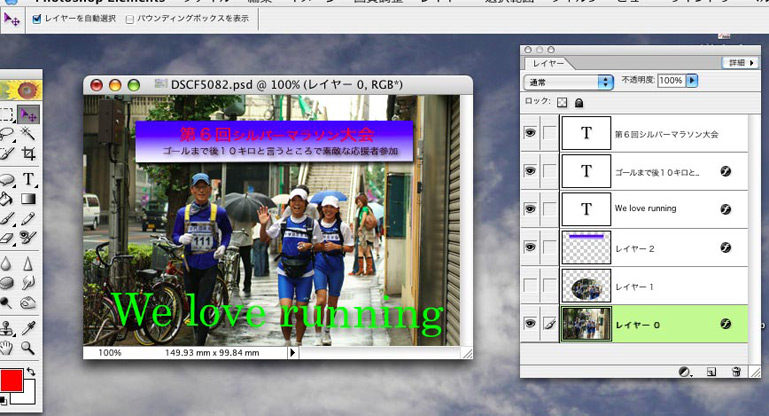Select the Pencil tool

click(x=28, y=218)
